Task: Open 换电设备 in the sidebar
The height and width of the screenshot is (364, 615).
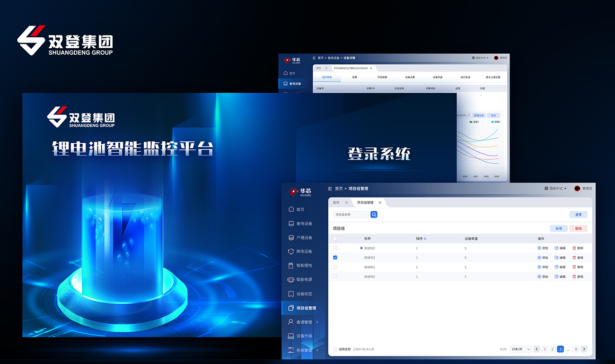Action: pyautogui.click(x=304, y=251)
